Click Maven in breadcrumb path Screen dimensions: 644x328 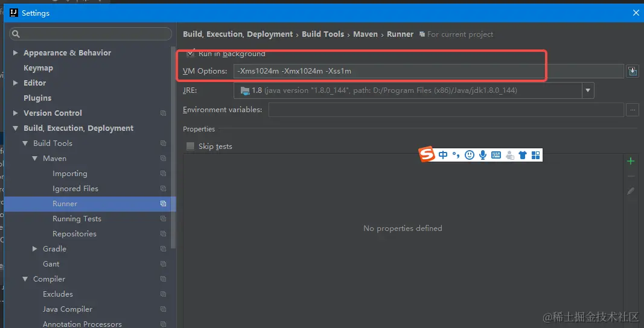click(x=366, y=34)
